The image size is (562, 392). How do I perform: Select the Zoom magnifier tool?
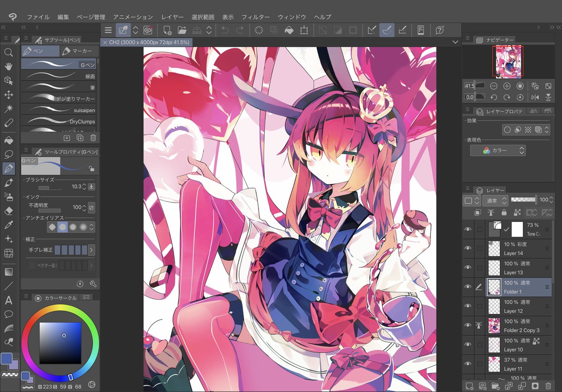pos(8,52)
